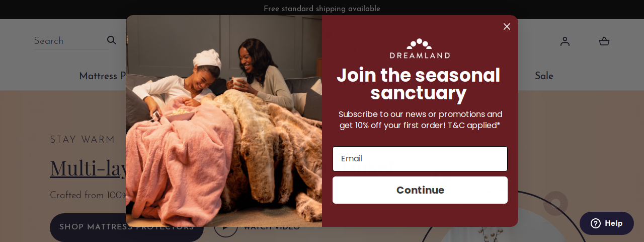Click the Dreamland logo in popup
644x242 pixels.
pyautogui.click(x=420, y=48)
